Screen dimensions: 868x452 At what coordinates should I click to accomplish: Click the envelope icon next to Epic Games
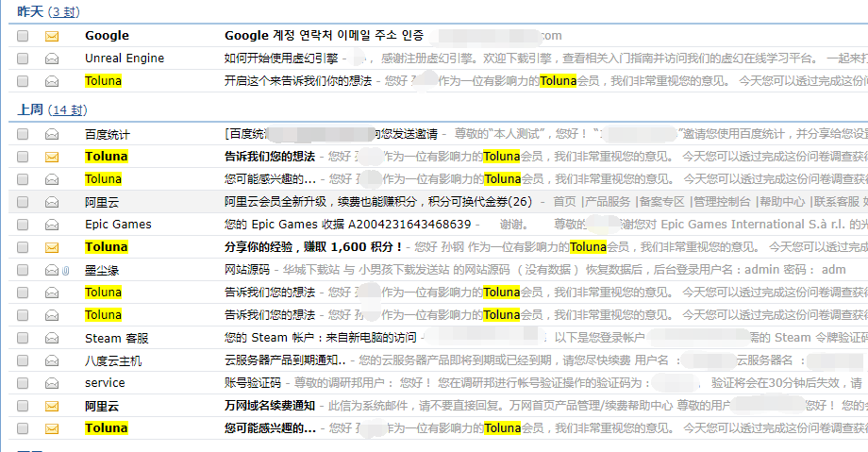pos(52,225)
